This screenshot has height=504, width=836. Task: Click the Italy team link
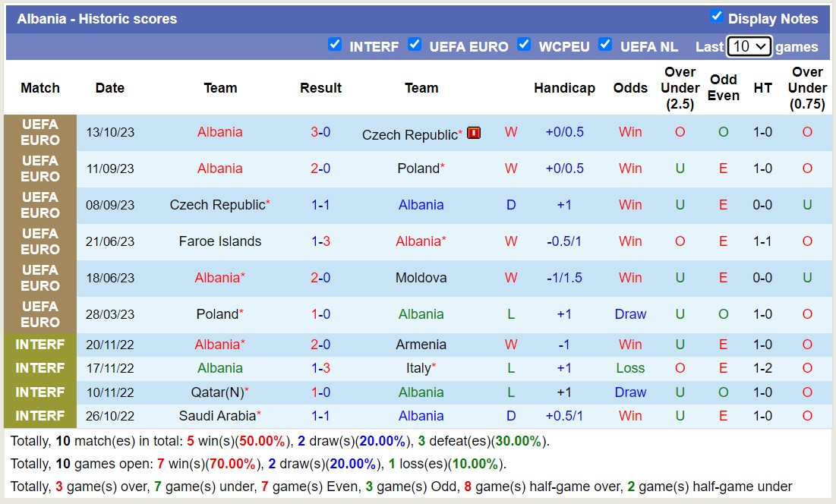[x=418, y=368]
